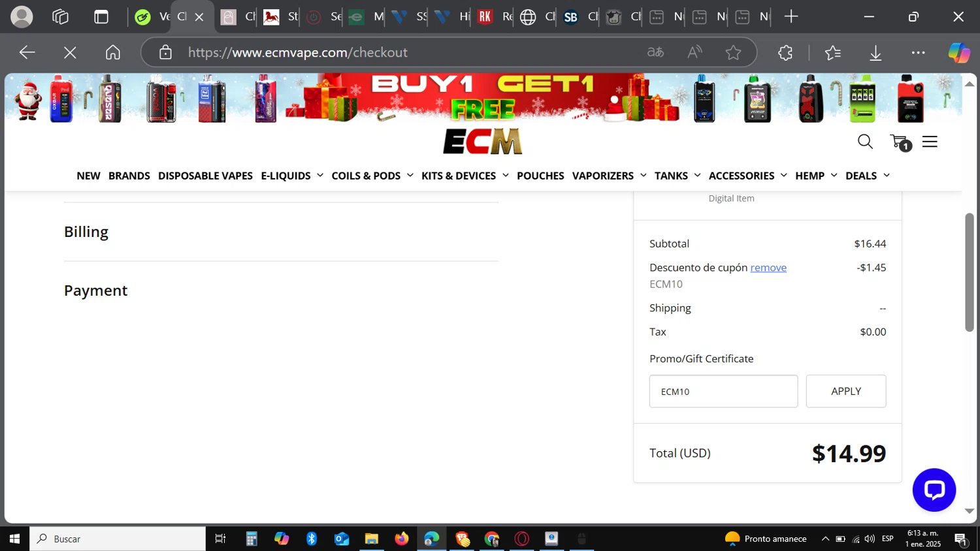980x551 pixels.
Task: Open Calculator from taskbar
Action: 252,539
